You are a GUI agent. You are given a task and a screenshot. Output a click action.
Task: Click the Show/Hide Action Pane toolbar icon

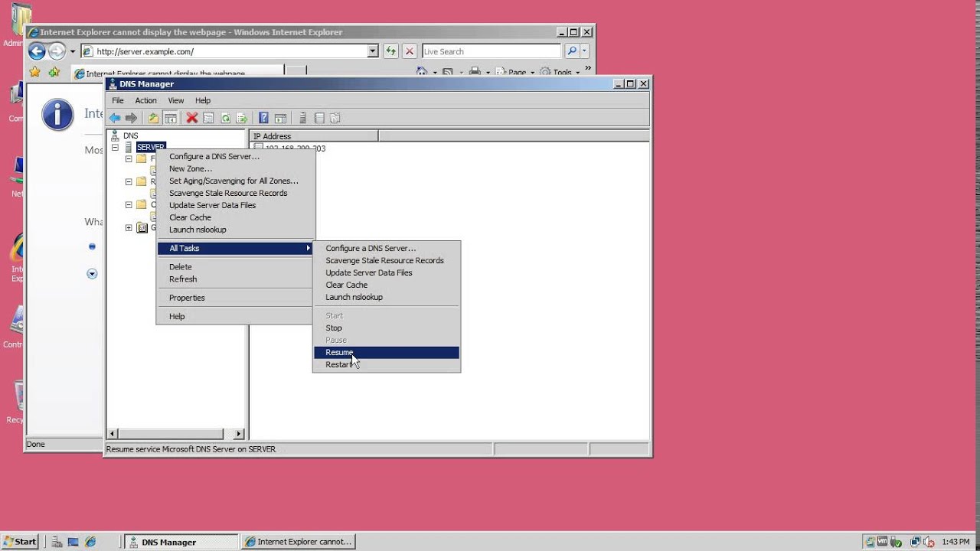point(280,118)
